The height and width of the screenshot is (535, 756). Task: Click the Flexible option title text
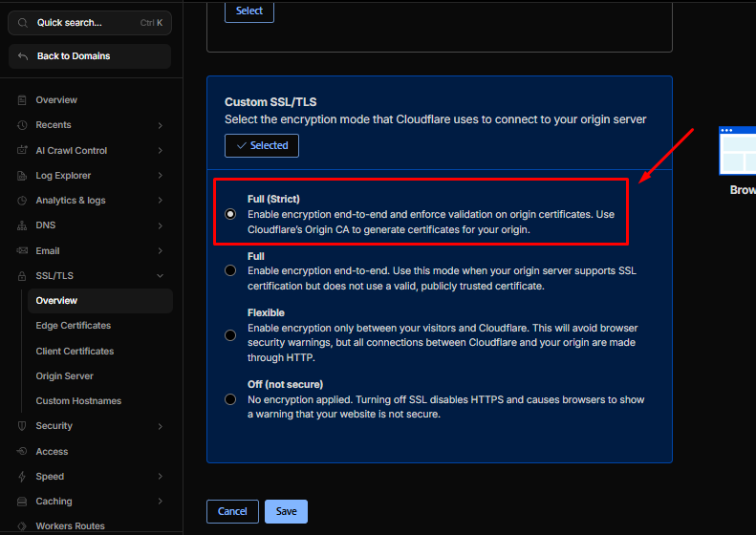[266, 312]
